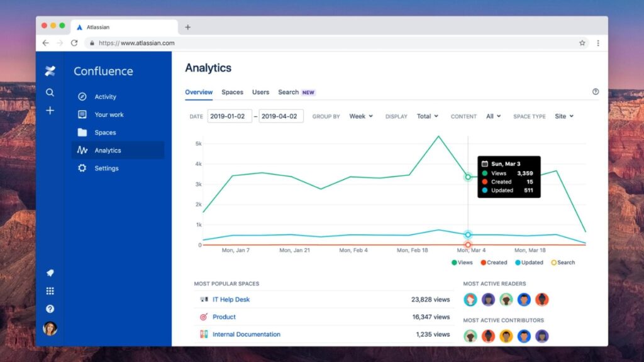Open the user profile avatar in sidebar
This screenshot has height=362, width=644.
click(x=50, y=328)
